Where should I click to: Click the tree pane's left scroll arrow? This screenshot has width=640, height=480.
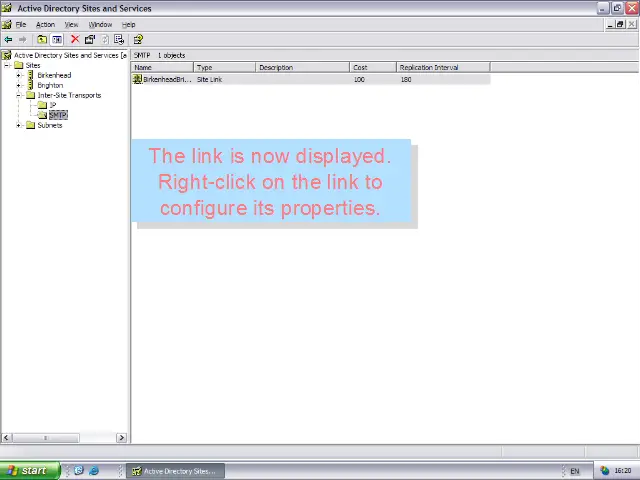[x=6, y=438]
